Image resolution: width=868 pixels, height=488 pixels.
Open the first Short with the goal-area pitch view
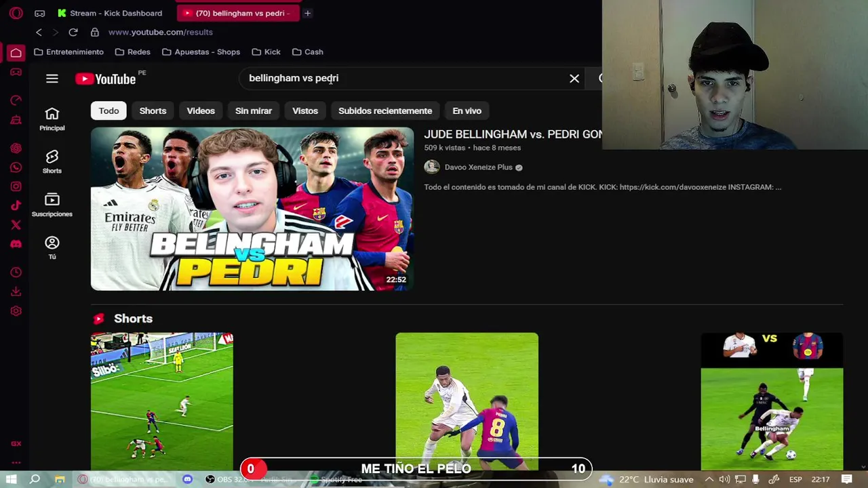[162, 401]
